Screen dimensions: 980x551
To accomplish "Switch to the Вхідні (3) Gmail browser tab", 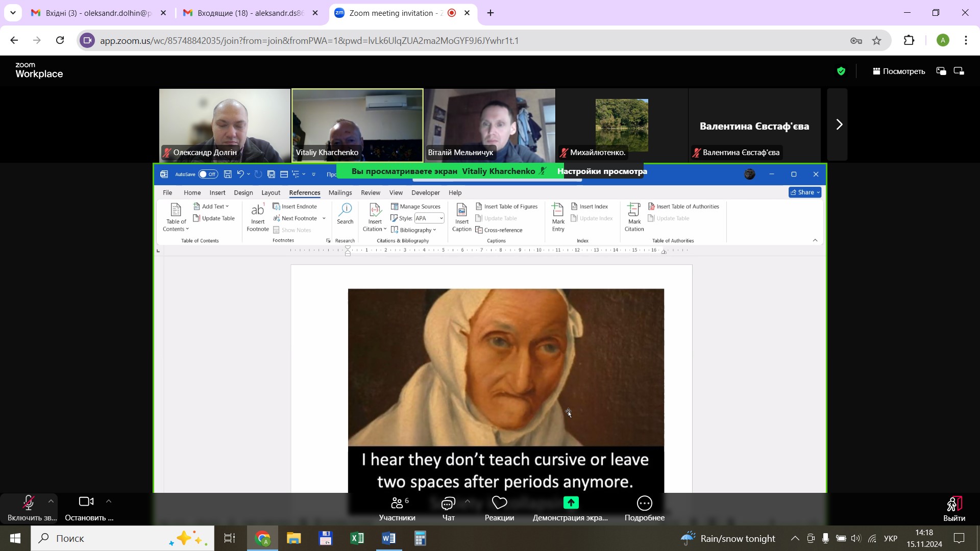I will tap(99, 13).
